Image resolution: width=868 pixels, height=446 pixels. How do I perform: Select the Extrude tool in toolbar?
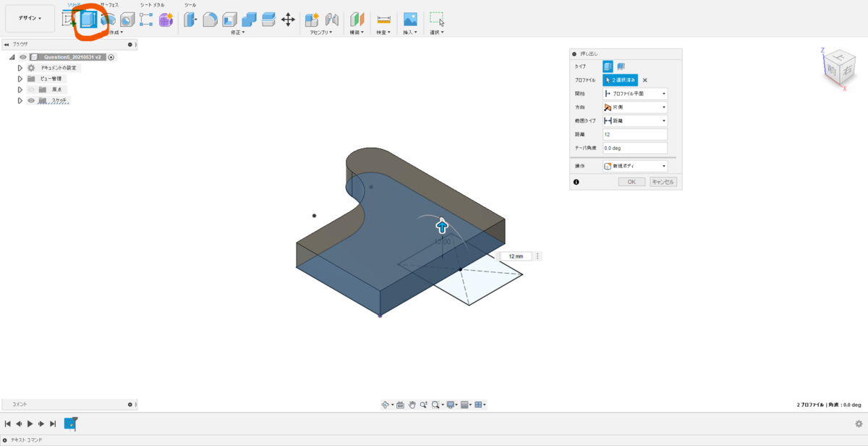(x=88, y=20)
